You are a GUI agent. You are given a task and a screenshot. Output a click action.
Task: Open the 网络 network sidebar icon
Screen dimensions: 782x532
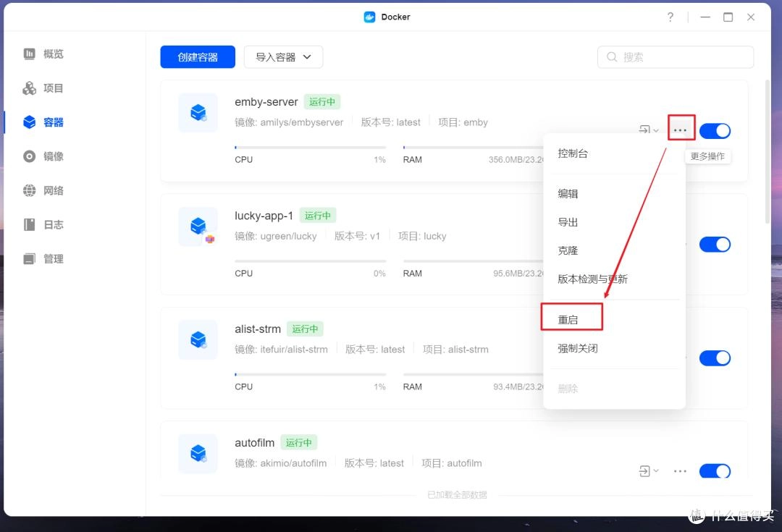pyautogui.click(x=30, y=190)
